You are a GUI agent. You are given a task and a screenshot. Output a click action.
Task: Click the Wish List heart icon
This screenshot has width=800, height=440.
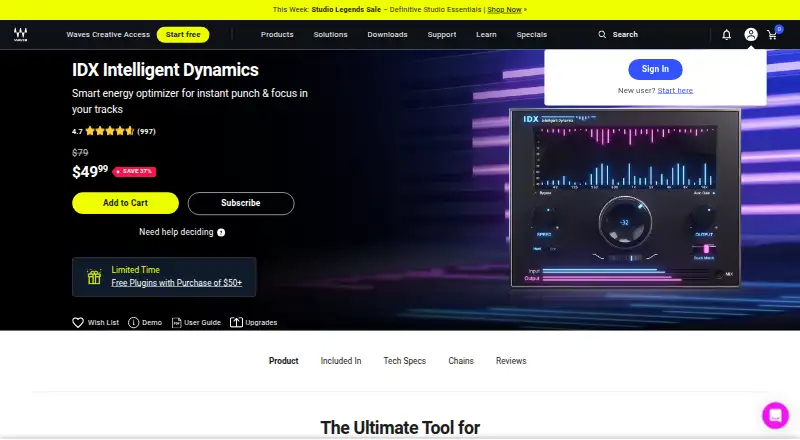coord(78,323)
